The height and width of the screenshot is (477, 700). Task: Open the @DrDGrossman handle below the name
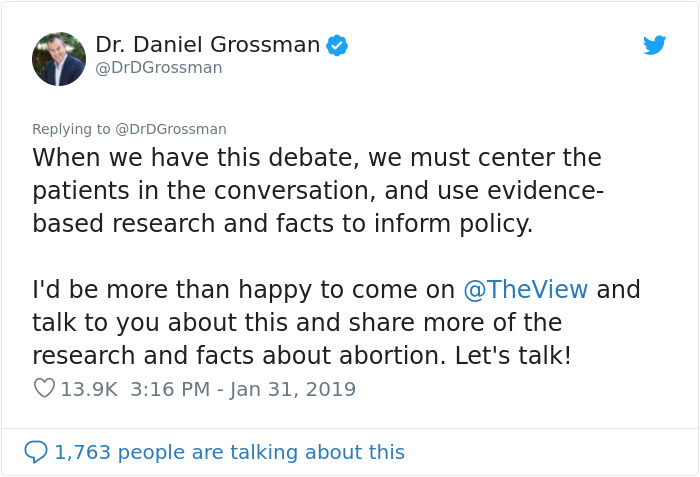[x=158, y=68]
